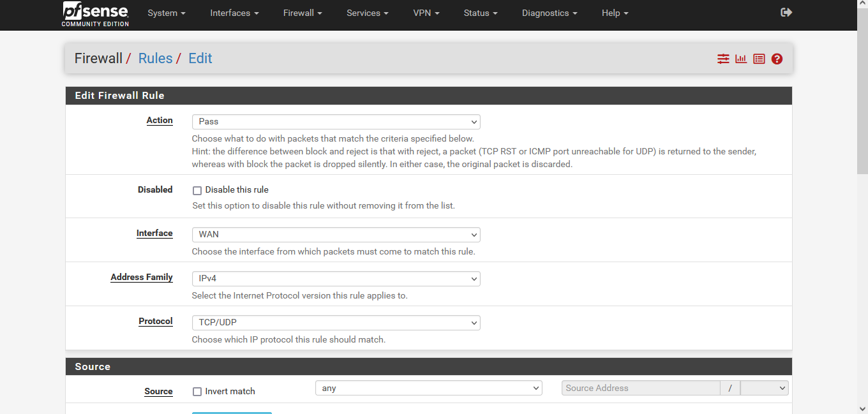
Task: Click the Disabled field label
Action: [x=155, y=189]
